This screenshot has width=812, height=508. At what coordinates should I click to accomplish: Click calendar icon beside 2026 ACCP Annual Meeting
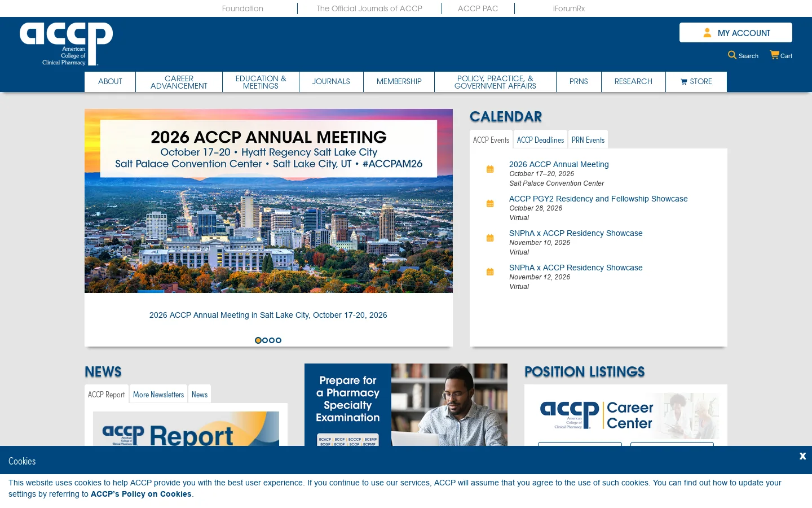click(490, 169)
